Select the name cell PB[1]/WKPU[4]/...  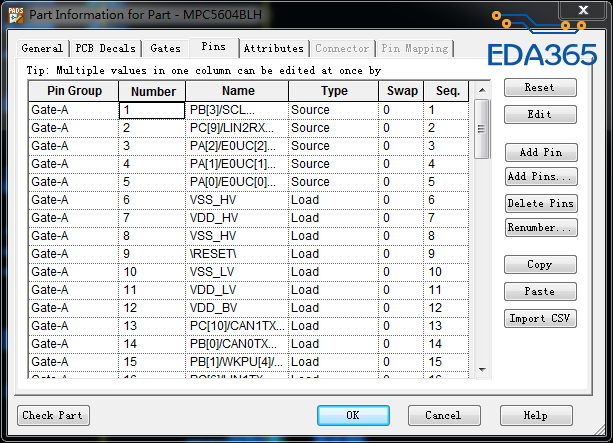tap(237, 362)
